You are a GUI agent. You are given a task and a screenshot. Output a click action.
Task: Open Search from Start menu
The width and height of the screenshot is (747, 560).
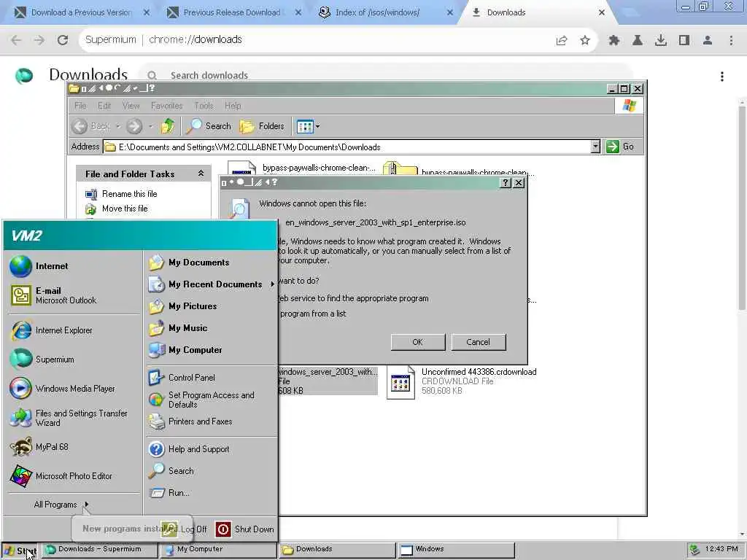click(171, 471)
